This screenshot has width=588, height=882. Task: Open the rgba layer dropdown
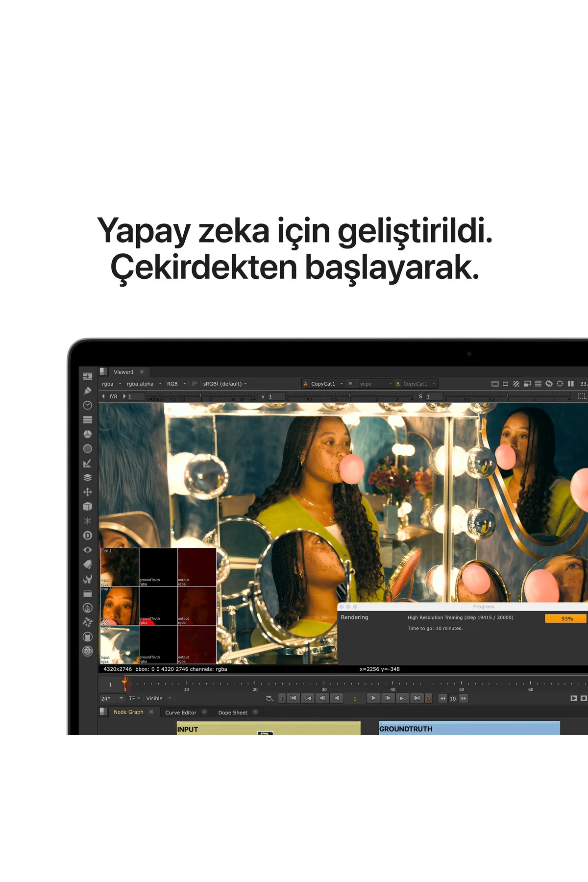pos(111,384)
